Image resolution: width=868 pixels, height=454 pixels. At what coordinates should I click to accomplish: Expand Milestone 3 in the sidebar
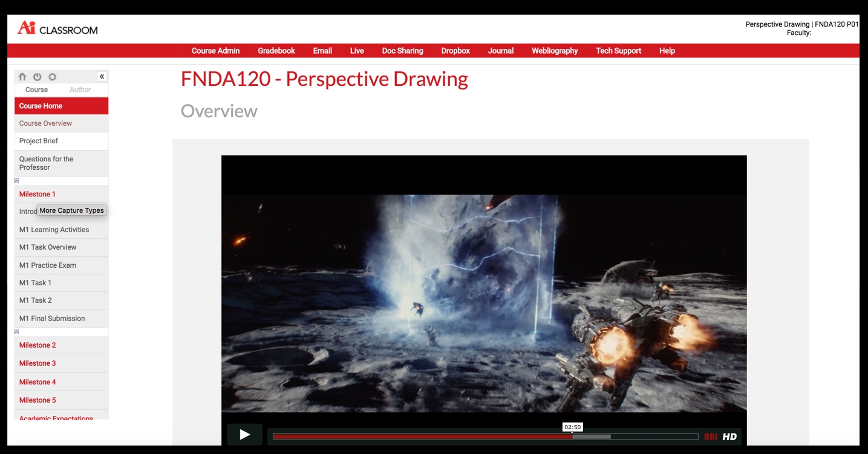click(x=61, y=363)
